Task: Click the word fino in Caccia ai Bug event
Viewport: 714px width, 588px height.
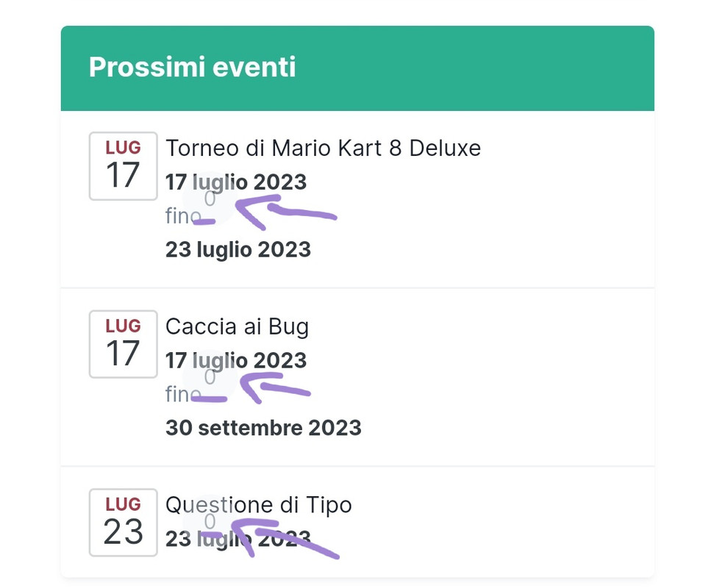Action: (x=176, y=395)
